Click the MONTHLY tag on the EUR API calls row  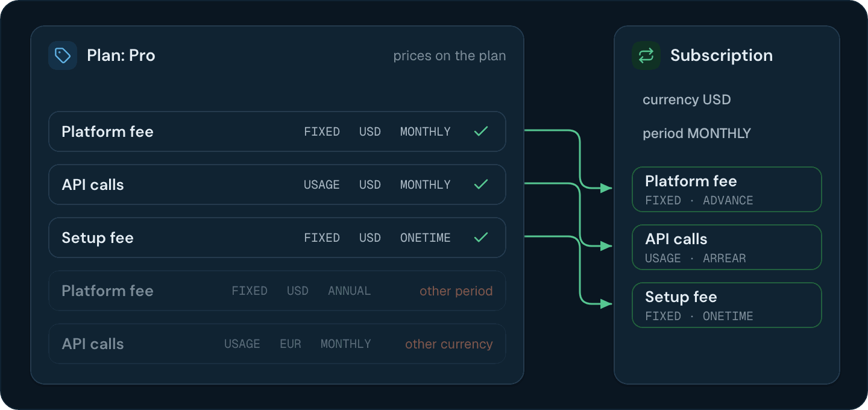point(346,344)
